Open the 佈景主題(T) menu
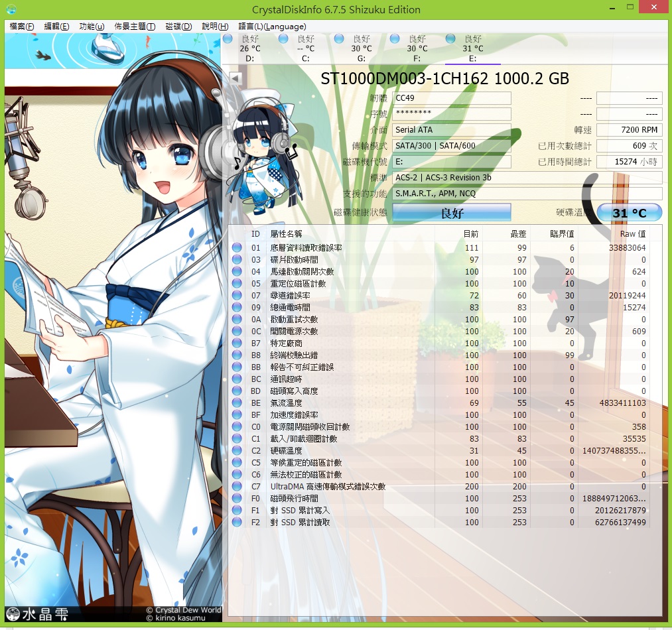The image size is (672, 630). coord(135,26)
